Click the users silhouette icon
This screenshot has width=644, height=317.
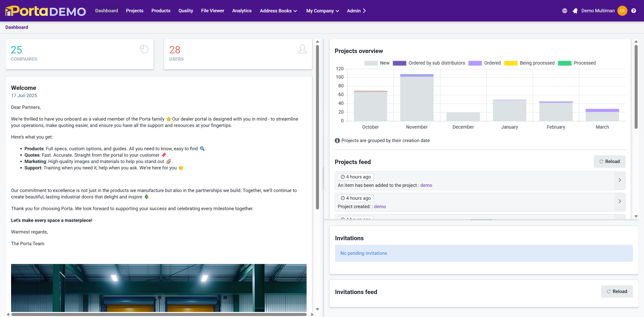[302, 49]
